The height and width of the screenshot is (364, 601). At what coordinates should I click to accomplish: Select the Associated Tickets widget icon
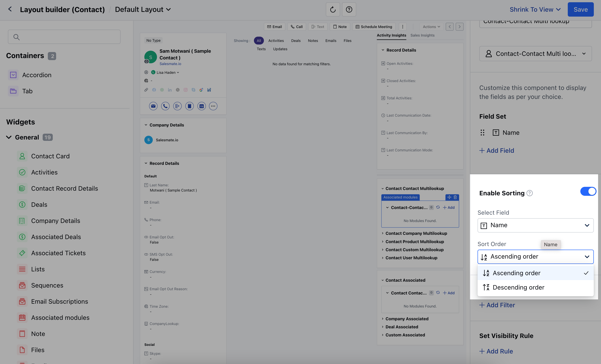22,253
